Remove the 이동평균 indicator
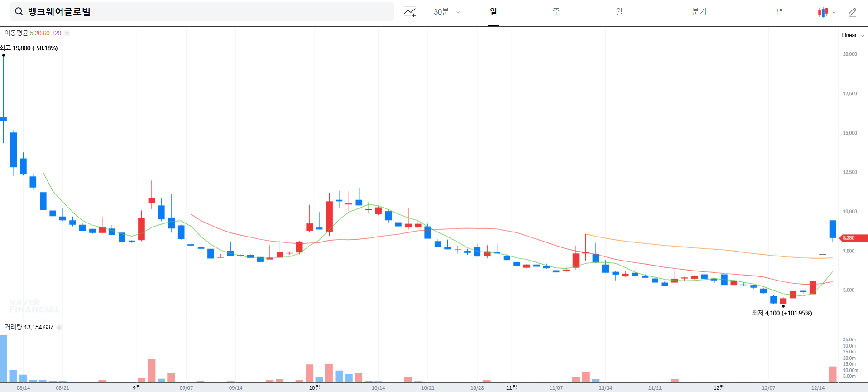The width and height of the screenshot is (868, 392). tap(67, 33)
